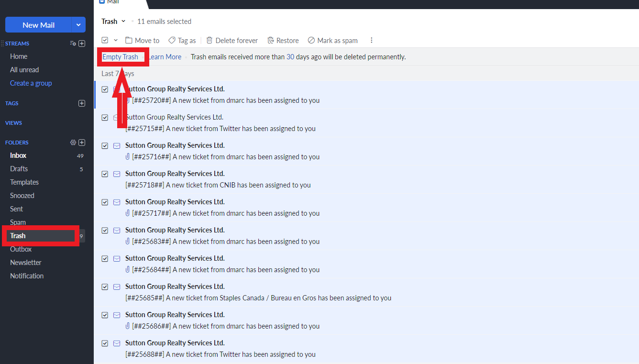This screenshot has height=364, width=639.
Task: Go to Home stream
Action: [x=19, y=56]
